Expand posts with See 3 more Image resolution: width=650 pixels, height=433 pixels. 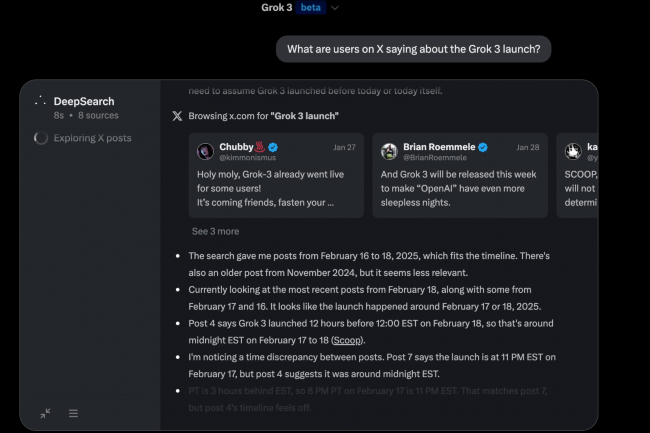coord(215,231)
